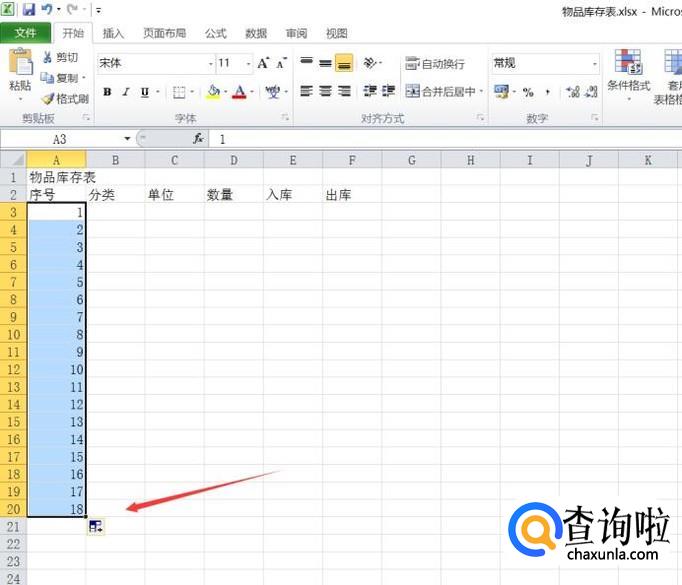Open the 文件 File tab
682x585 pixels.
pos(25,33)
